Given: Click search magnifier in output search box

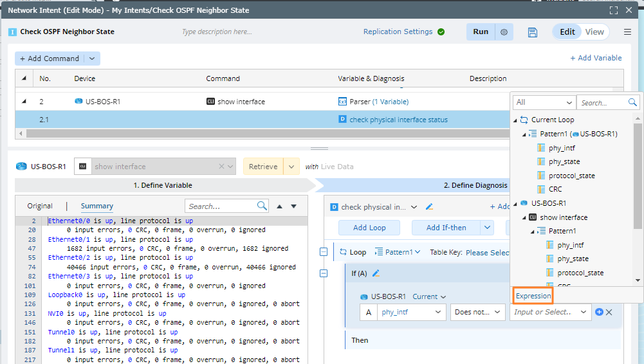Looking at the screenshot, I should (x=262, y=206).
